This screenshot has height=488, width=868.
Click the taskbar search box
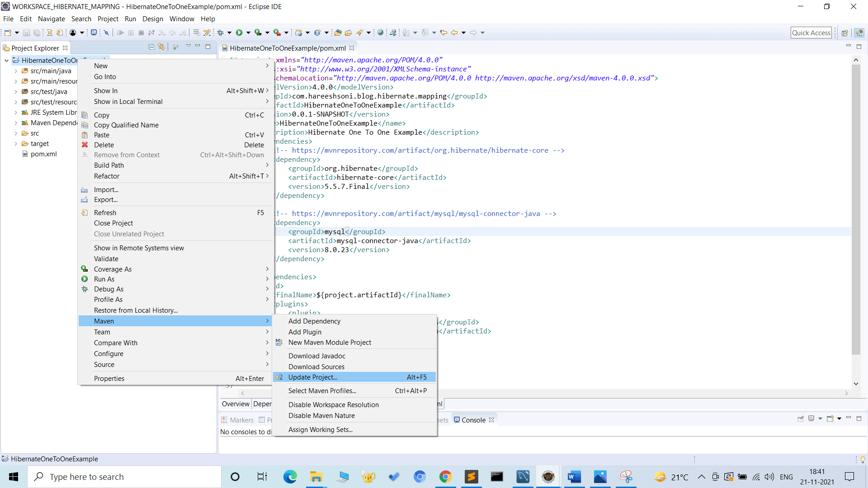pyautogui.click(x=124, y=477)
